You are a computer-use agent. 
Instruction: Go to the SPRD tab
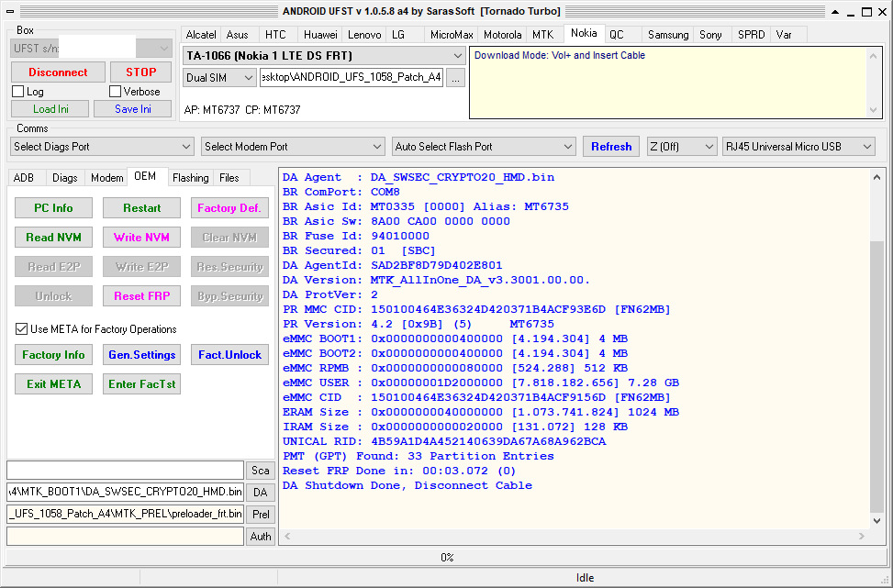[x=751, y=35]
